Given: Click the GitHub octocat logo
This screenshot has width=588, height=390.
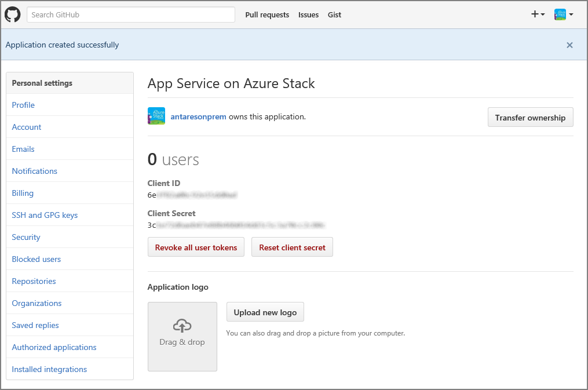Looking at the screenshot, I should click(12, 14).
